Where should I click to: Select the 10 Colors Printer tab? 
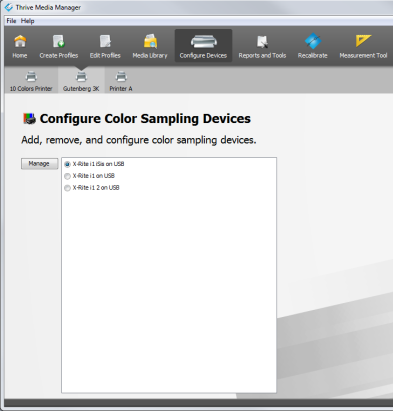pyautogui.click(x=31, y=81)
